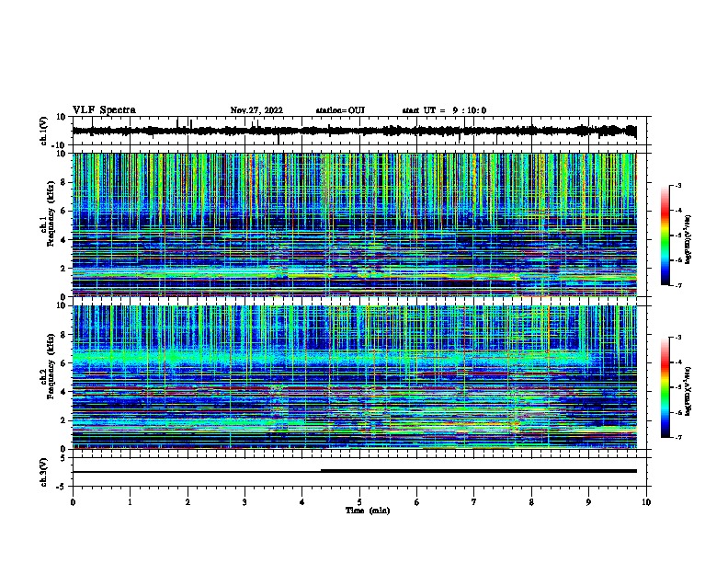Click inside the ch.1 spectrogram panel
This screenshot has width=728, height=563.
tap(354, 224)
